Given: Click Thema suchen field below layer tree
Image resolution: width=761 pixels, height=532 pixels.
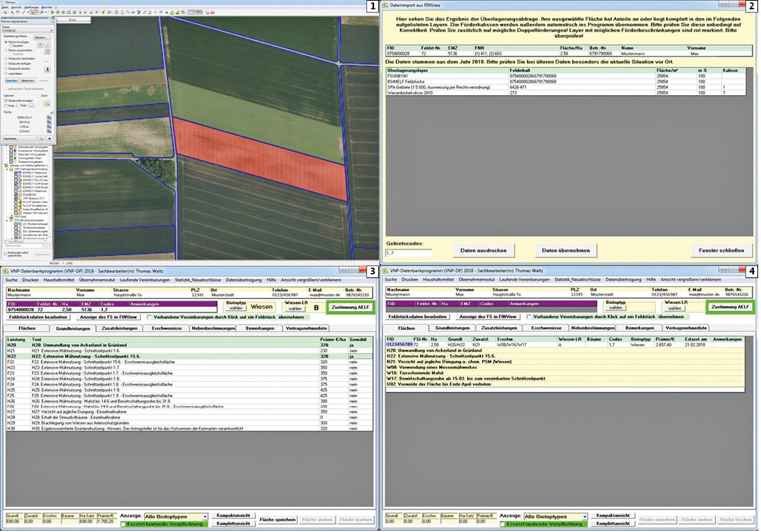Looking at the screenshot, I should tap(22, 245).
